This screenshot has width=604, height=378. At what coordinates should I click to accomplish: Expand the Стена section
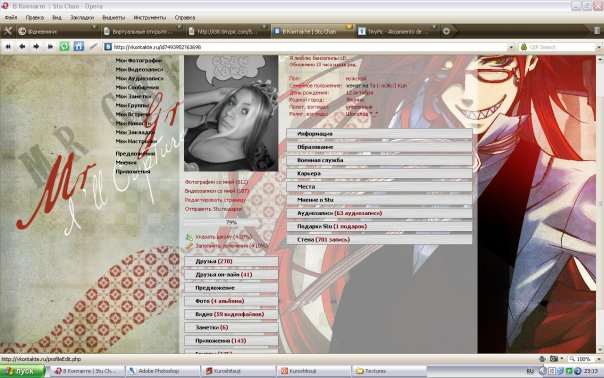coord(379,239)
